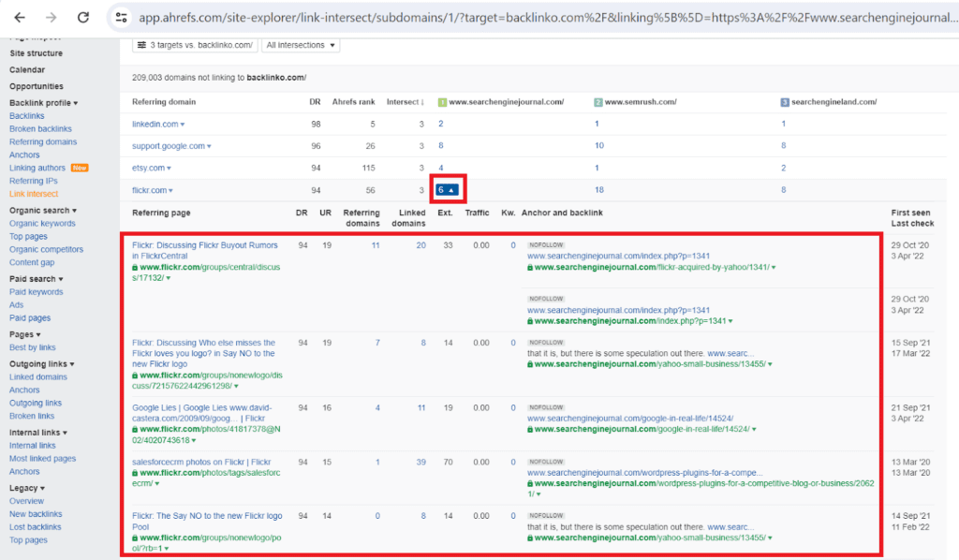
Task: Collapse the Internal links sidebar section
Action: pos(37,433)
